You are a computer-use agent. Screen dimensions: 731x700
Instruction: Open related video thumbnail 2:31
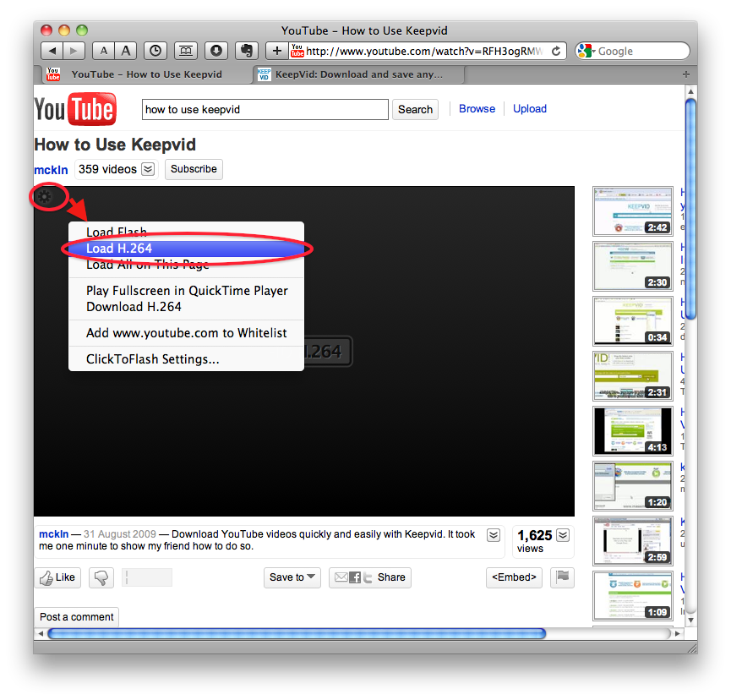633,376
